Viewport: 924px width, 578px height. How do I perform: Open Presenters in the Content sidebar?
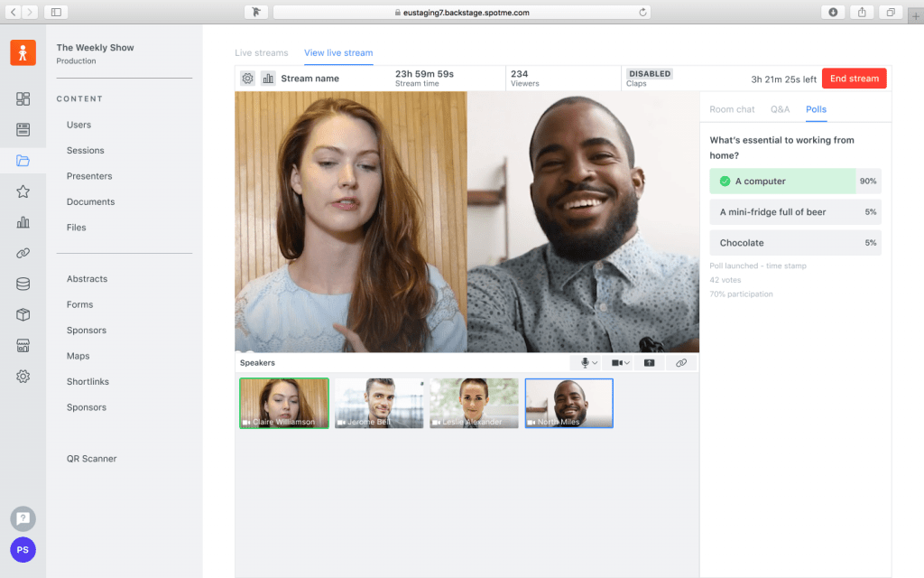pos(89,176)
